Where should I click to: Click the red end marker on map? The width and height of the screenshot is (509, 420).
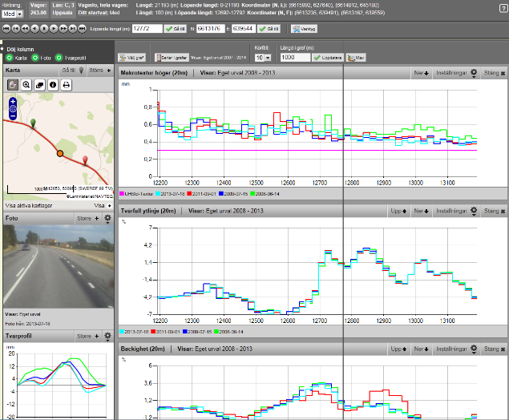point(85,160)
